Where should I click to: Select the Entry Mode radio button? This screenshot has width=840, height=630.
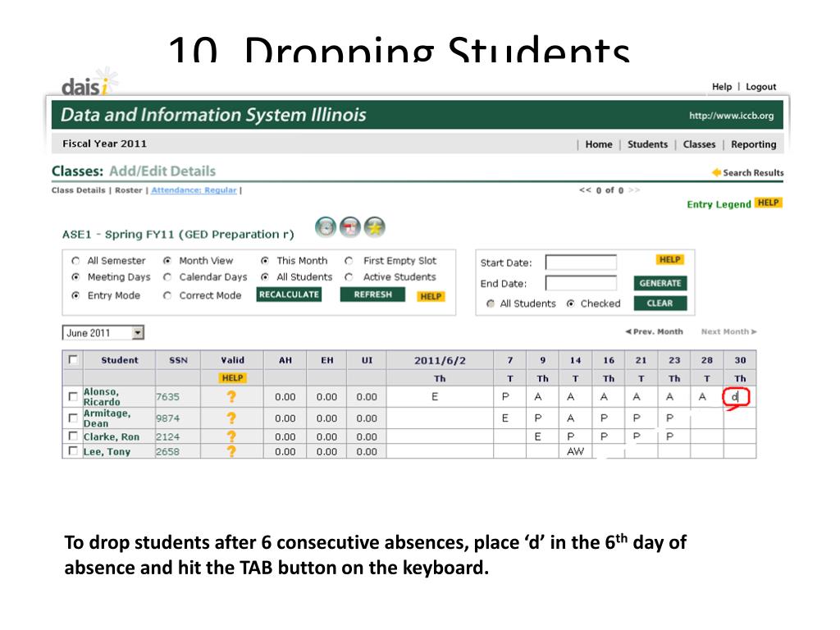point(75,295)
